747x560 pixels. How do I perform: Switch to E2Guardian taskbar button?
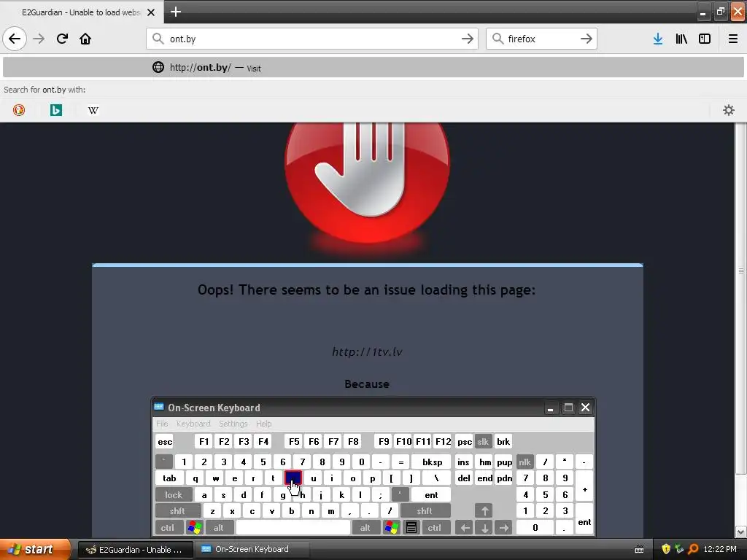pos(135,550)
